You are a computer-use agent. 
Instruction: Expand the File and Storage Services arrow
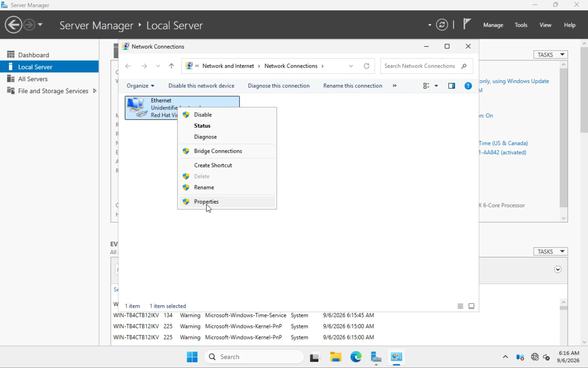[x=95, y=91]
